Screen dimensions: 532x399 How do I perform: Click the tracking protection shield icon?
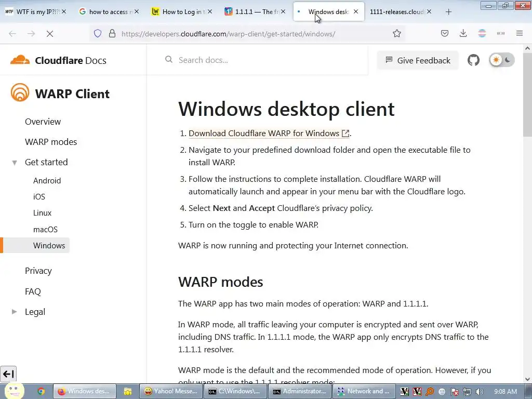(98, 34)
